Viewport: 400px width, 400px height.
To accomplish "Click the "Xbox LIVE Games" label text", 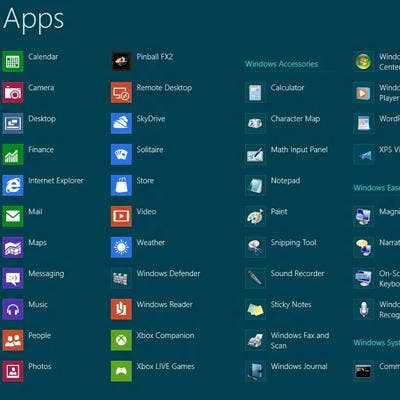I will (165, 366).
